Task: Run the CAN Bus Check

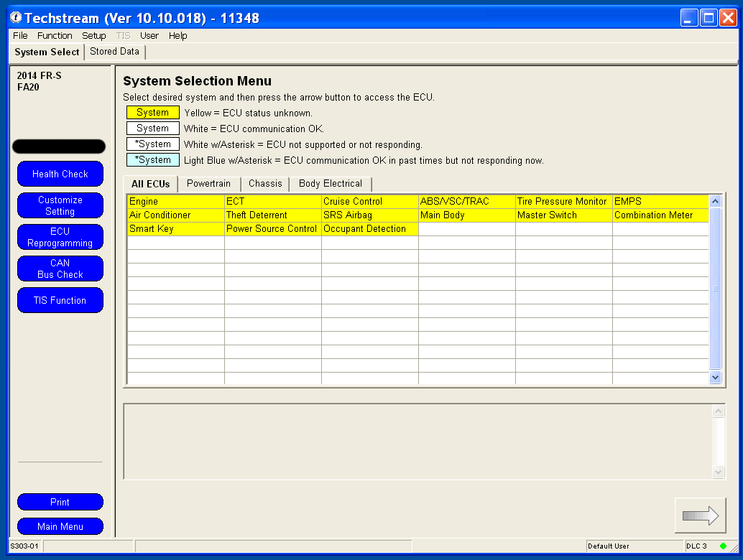Action: coord(60,269)
